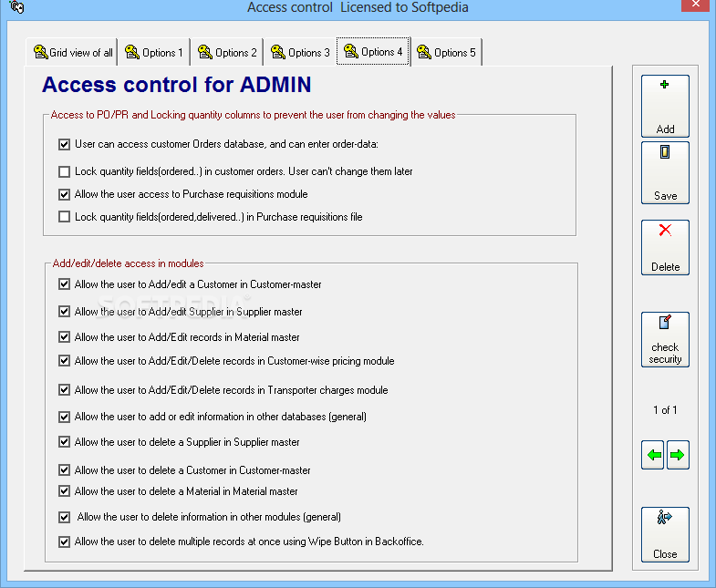Click the Save disk icon
This screenshot has width=716, height=588.
point(664,151)
